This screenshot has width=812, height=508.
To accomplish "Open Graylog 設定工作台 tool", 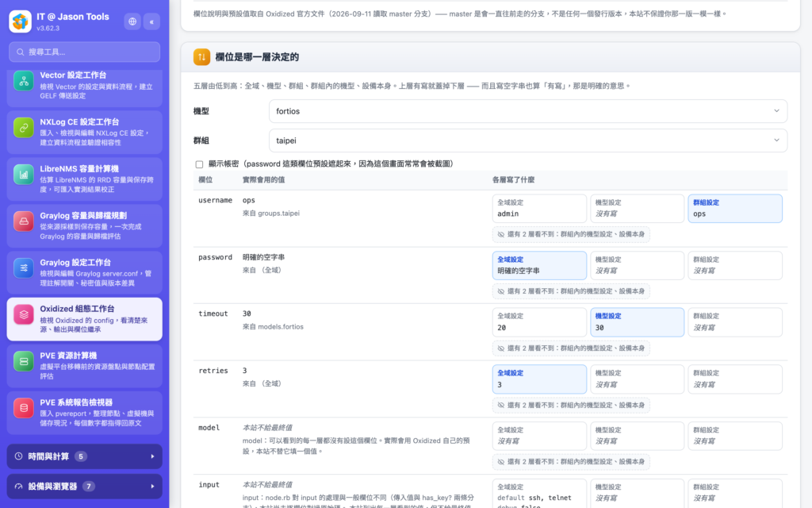I will click(x=84, y=273).
